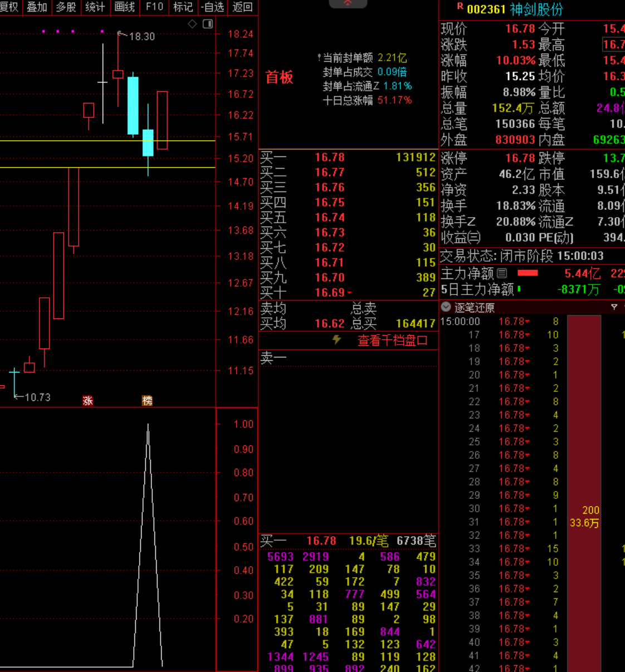
Task: Click the R badge beside stock code 002361
Action: point(460,7)
